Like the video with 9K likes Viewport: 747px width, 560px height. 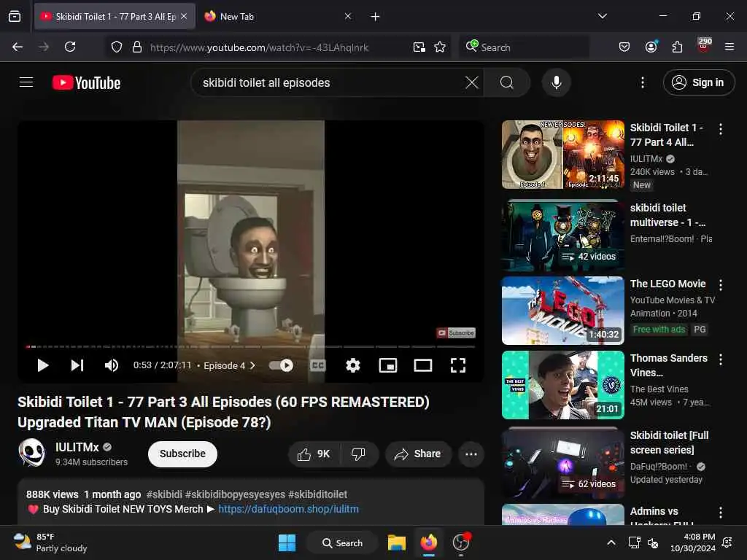click(314, 454)
